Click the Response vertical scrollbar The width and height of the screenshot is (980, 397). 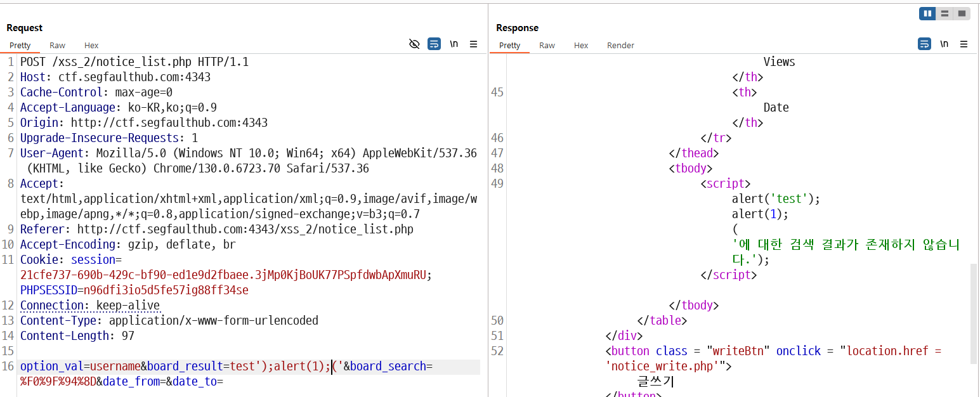(x=974, y=314)
